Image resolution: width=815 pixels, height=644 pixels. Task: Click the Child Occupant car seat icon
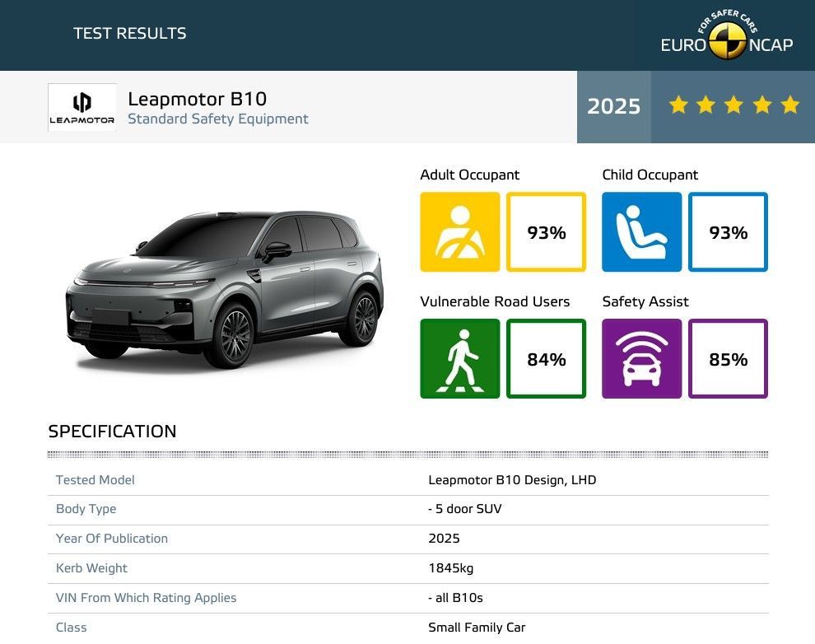click(643, 231)
